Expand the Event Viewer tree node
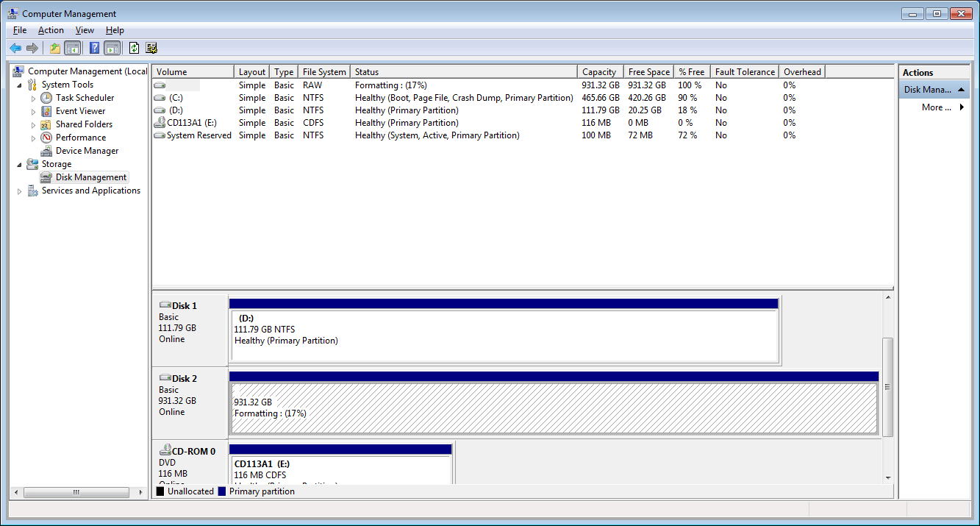 point(33,110)
